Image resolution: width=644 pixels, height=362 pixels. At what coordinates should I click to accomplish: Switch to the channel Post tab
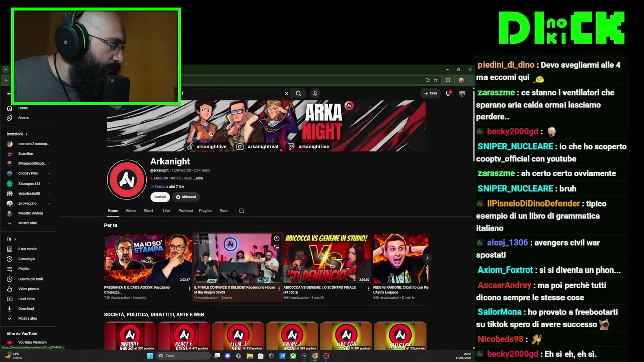click(x=224, y=211)
